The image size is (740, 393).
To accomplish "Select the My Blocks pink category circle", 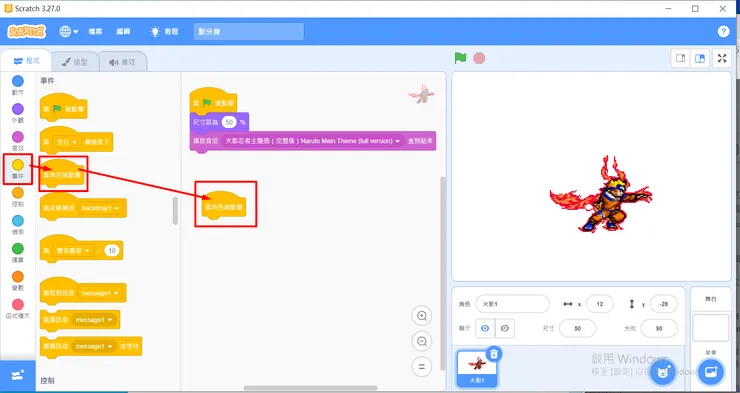I will pyautogui.click(x=17, y=304).
